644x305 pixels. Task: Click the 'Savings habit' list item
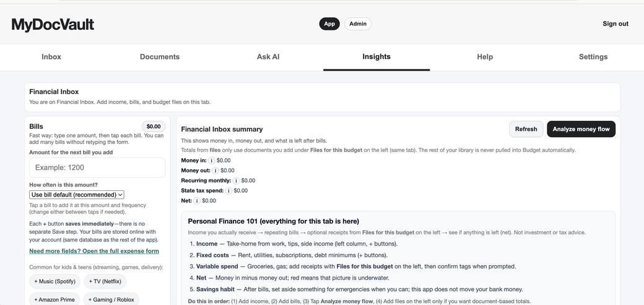coord(359,290)
